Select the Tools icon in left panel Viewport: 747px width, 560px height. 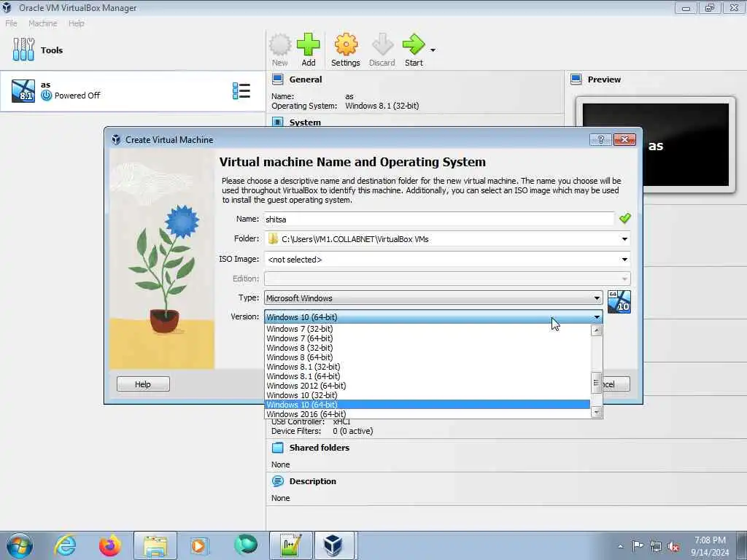coord(23,50)
